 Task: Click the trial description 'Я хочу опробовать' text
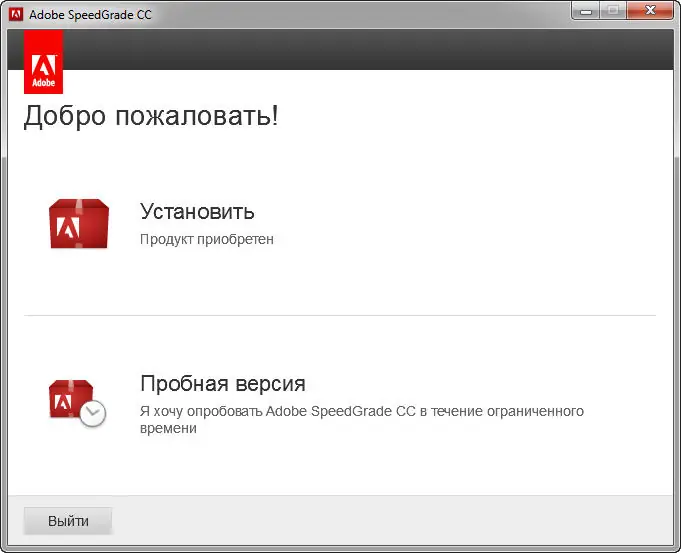[x=362, y=419]
